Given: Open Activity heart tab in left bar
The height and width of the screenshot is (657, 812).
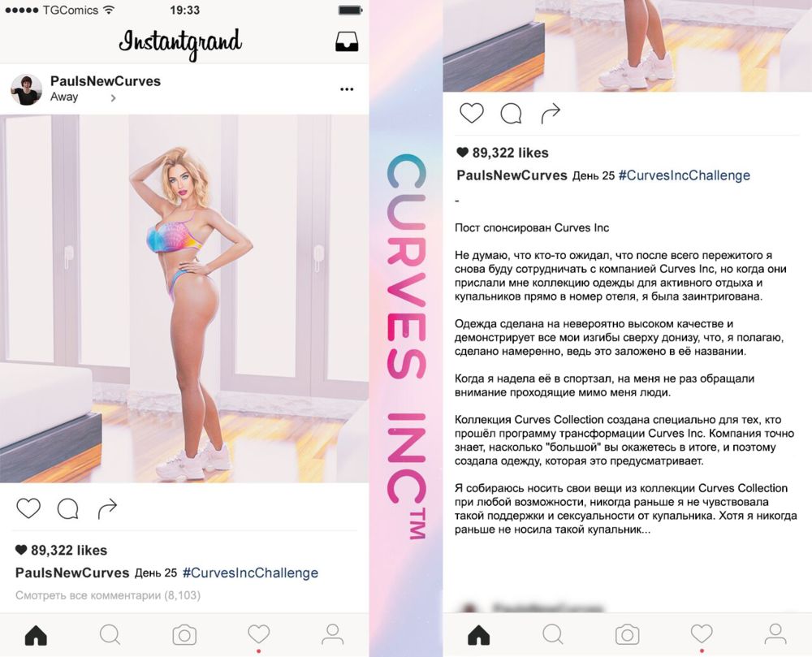Looking at the screenshot, I should (259, 634).
